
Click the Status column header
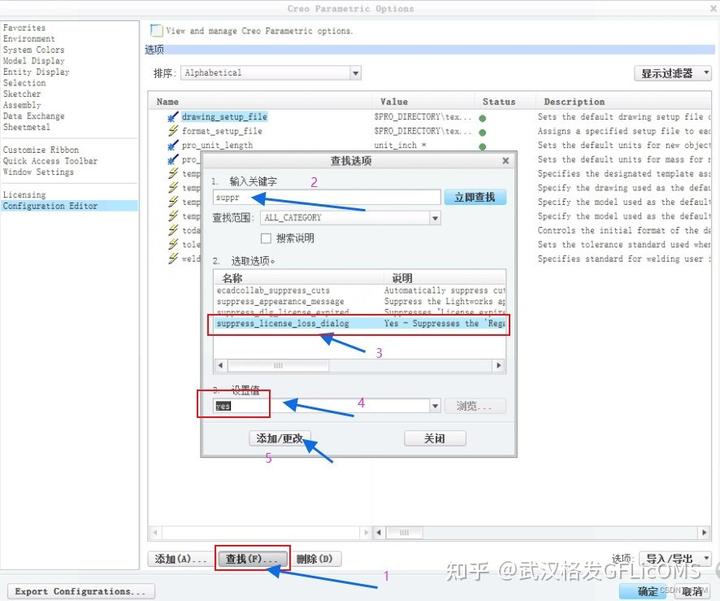pos(499,102)
